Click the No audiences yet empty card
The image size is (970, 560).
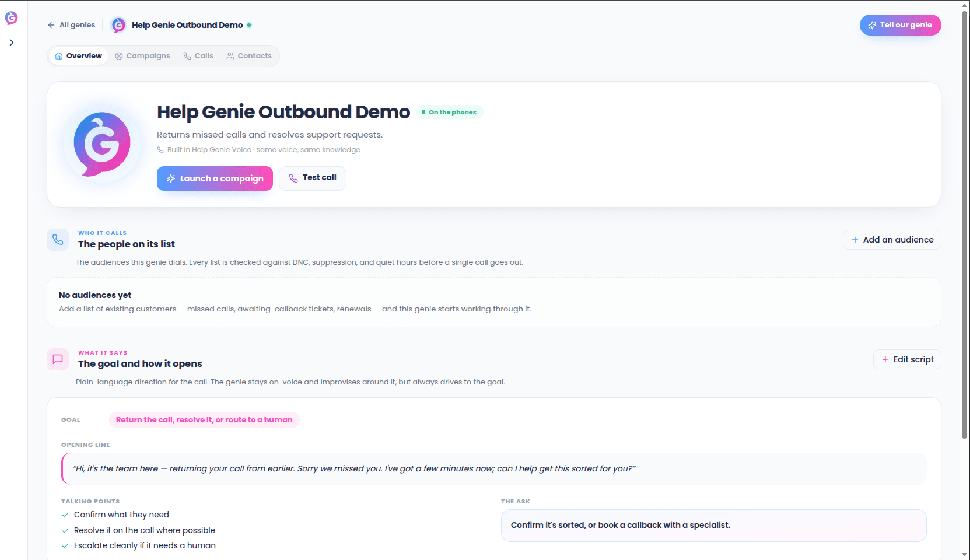pos(493,302)
